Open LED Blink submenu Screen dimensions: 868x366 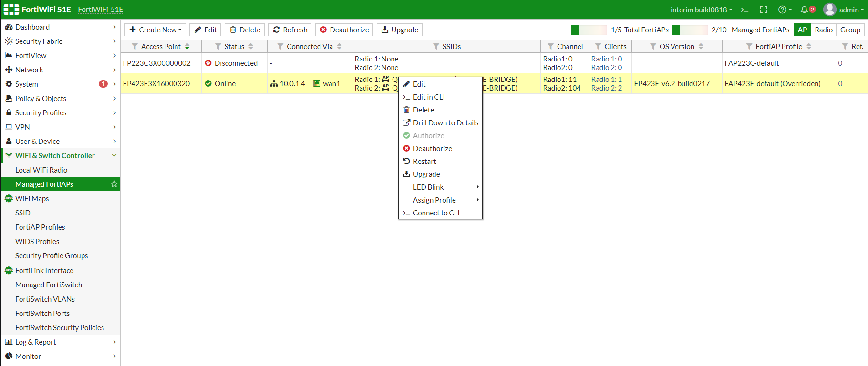440,187
